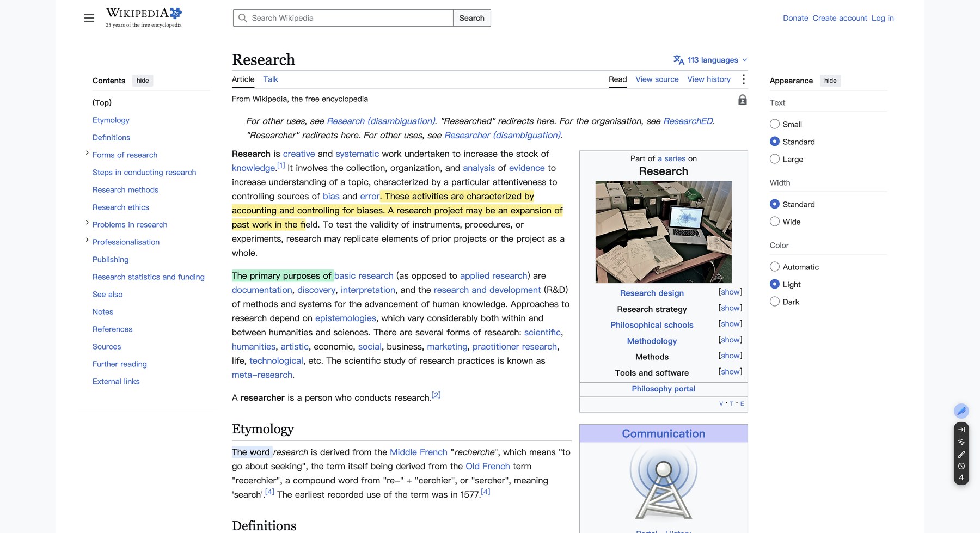Select the brush tool in floating toolbar
The image size is (980, 533).
point(961,454)
